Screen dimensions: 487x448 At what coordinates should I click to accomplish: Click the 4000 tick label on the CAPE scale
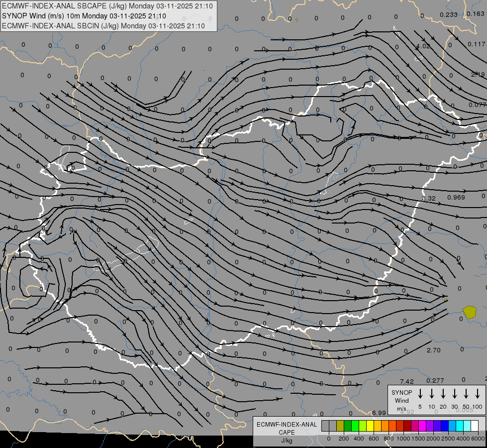(463, 439)
